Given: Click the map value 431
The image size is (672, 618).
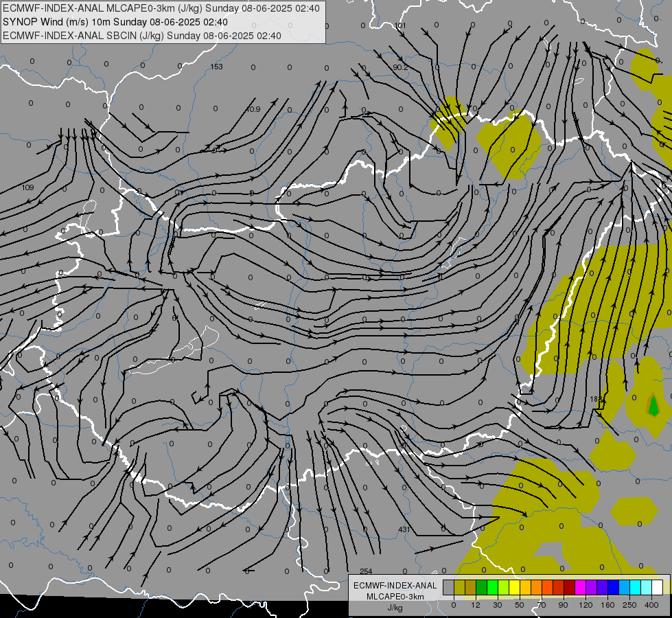Looking at the screenshot, I should tap(404, 529).
